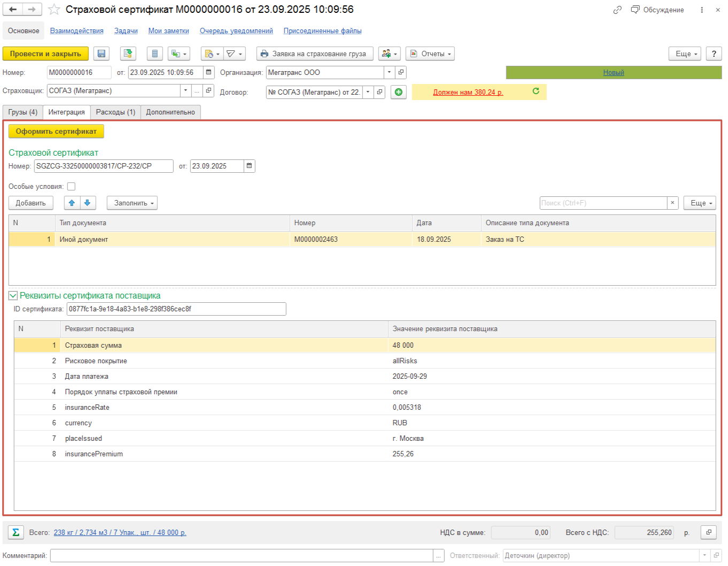Refresh the debt balance status
The height and width of the screenshot is (566, 728).
536,91
